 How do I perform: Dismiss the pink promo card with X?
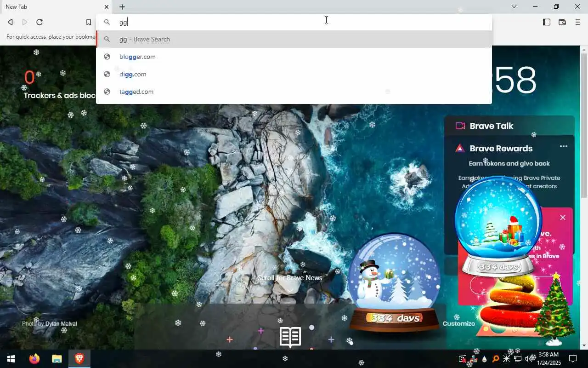pyautogui.click(x=563, y=218)
